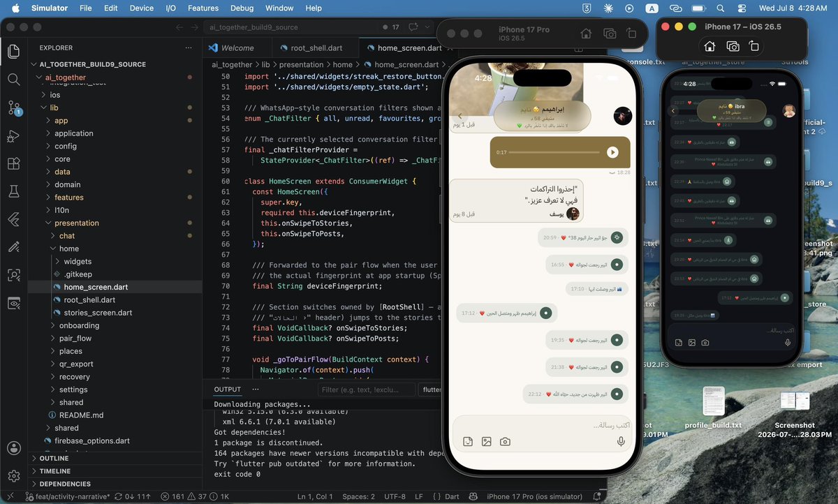Open the Manage gear in the activity bar
This screenshot has height=504, width=838.
click(13, 476)
